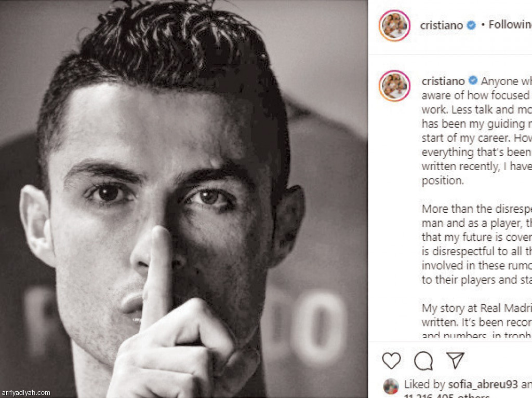Click the caption paragraph about Real Madrid

click(477, 321)
